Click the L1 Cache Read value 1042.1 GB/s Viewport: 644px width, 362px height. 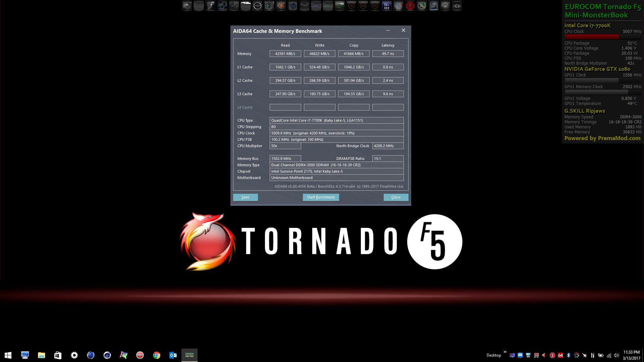tap(285, 67)
